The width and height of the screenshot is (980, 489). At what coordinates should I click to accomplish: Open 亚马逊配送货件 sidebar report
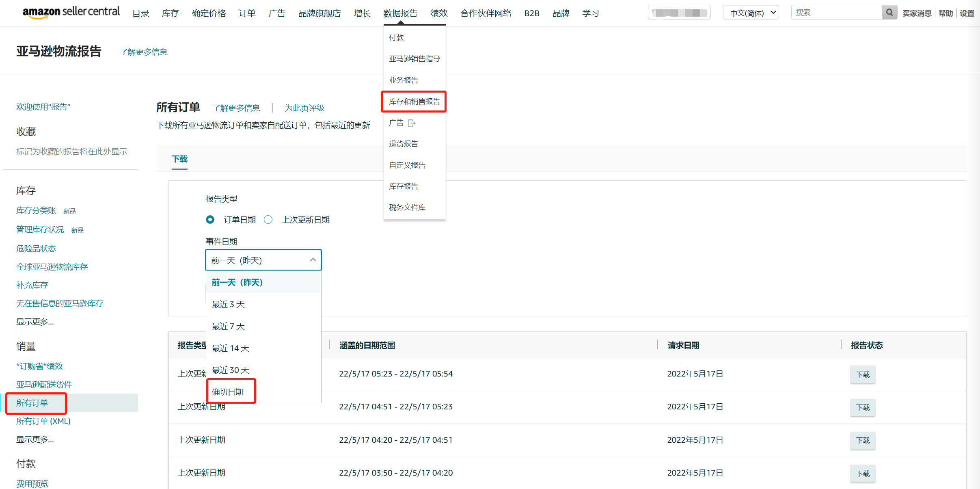pyautogui.click(x=44, y=385)
